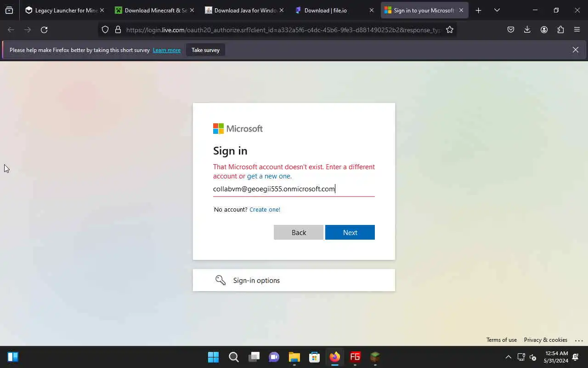Click the get a new one link
The height and width of the screenshot is (368, 588).
point(269,176)
